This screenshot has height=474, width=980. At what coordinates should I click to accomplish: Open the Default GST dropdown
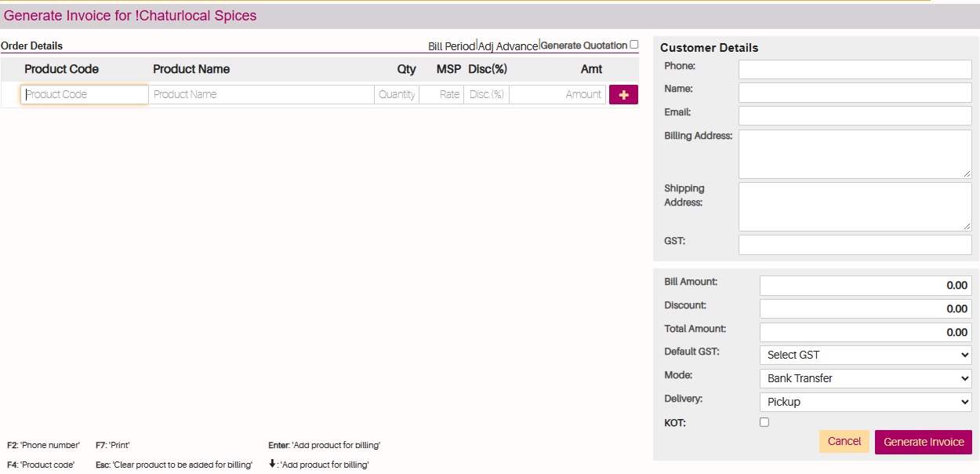coord(866,355)
